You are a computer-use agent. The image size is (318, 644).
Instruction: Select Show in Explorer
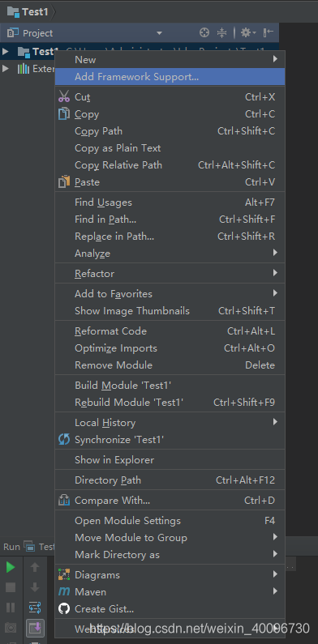click(170, 460)
